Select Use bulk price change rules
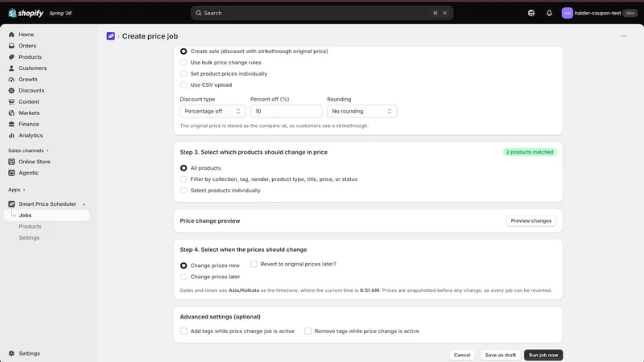Viewport: 644px width, 362px height. coord(184,63)
